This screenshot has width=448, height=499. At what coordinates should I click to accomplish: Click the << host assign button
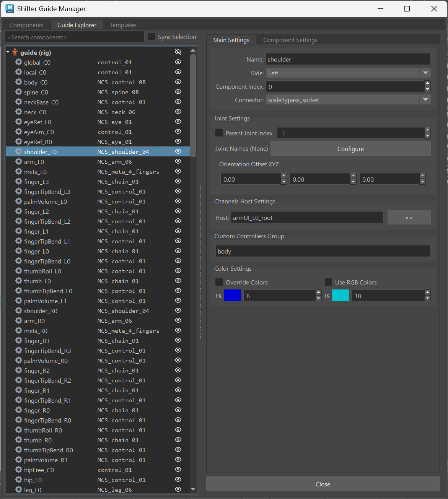click(x=409, y=218)
